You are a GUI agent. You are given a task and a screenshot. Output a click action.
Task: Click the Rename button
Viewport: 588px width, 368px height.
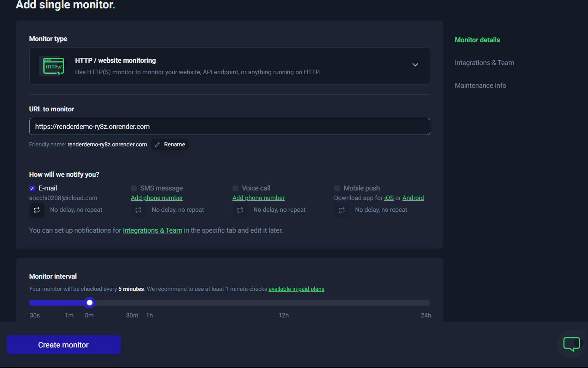tap(170, 144)
